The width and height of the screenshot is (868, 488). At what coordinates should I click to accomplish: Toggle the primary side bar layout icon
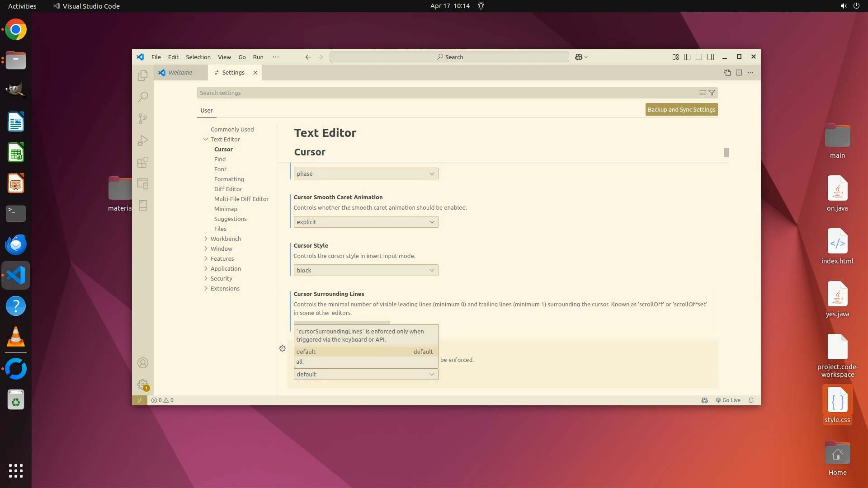687,57
